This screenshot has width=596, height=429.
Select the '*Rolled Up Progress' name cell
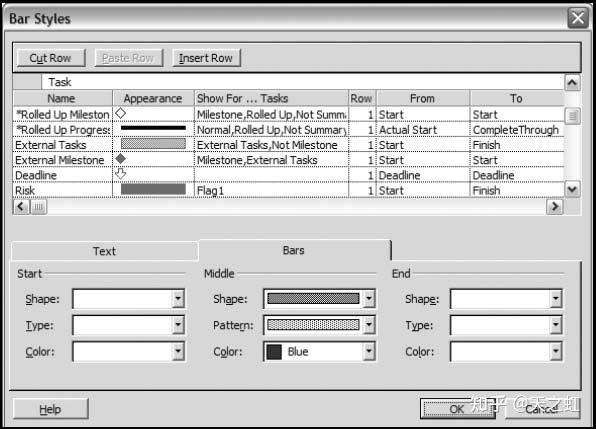point(63,130)
